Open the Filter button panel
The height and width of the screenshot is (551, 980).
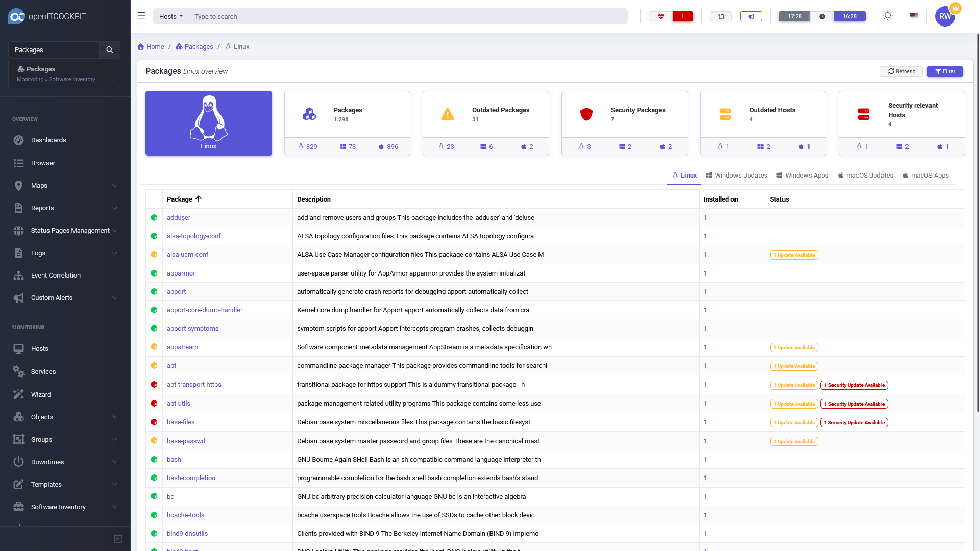(x=945, y=71)
